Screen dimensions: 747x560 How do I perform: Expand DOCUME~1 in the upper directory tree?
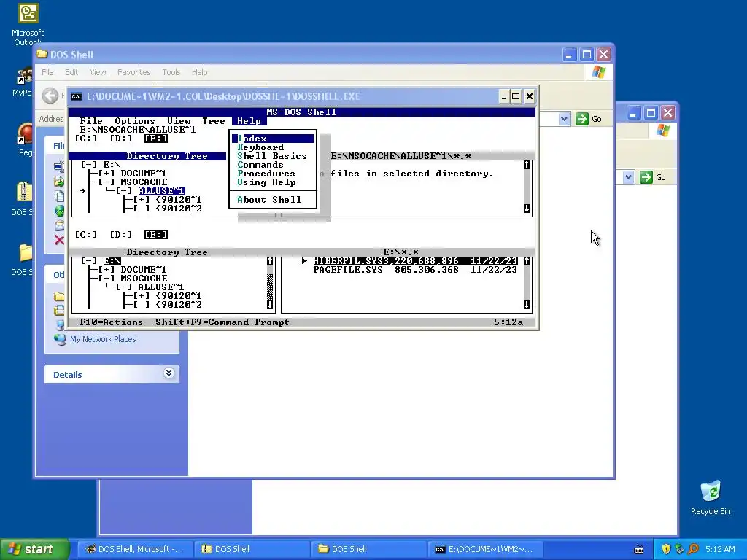coord(107,174)
